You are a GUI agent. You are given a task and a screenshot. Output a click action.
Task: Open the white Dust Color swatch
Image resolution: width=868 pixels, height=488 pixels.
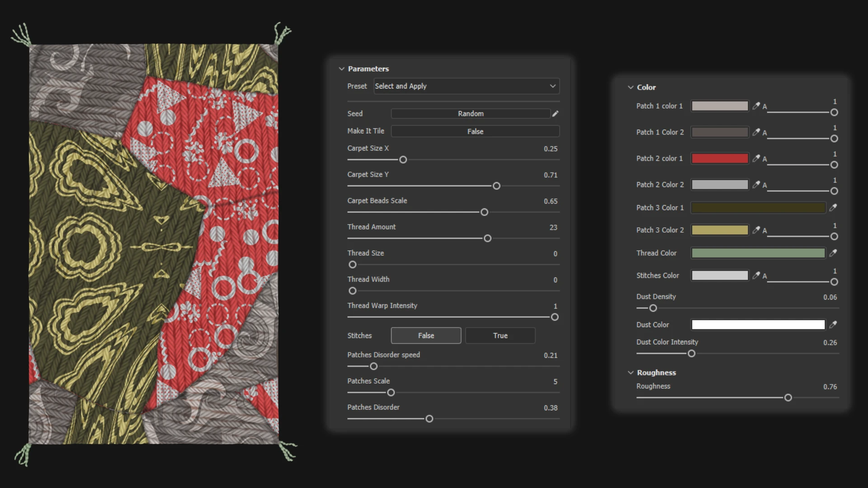point(758,324)
